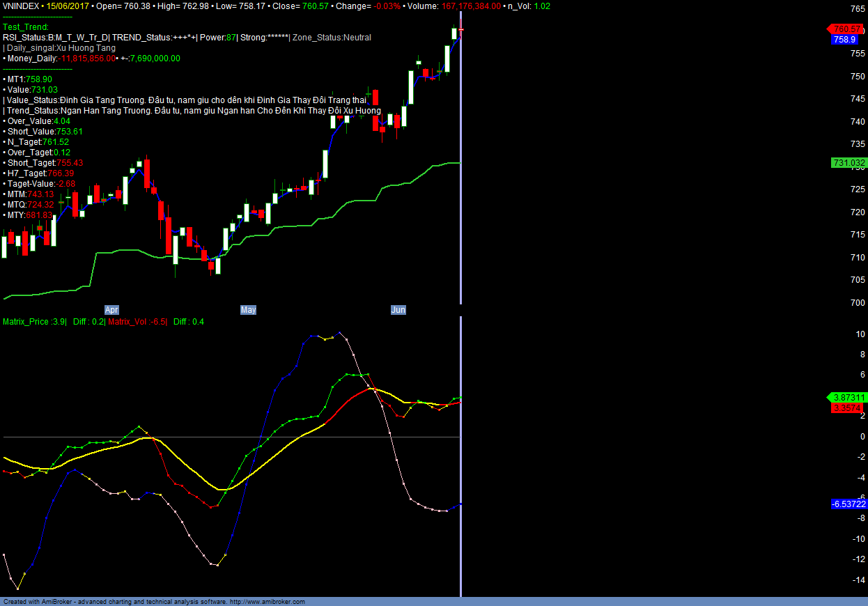Open the www.amibroker.com link in footer
The width and height of the screenshot is (868, 606).
[x=267, y=602]
